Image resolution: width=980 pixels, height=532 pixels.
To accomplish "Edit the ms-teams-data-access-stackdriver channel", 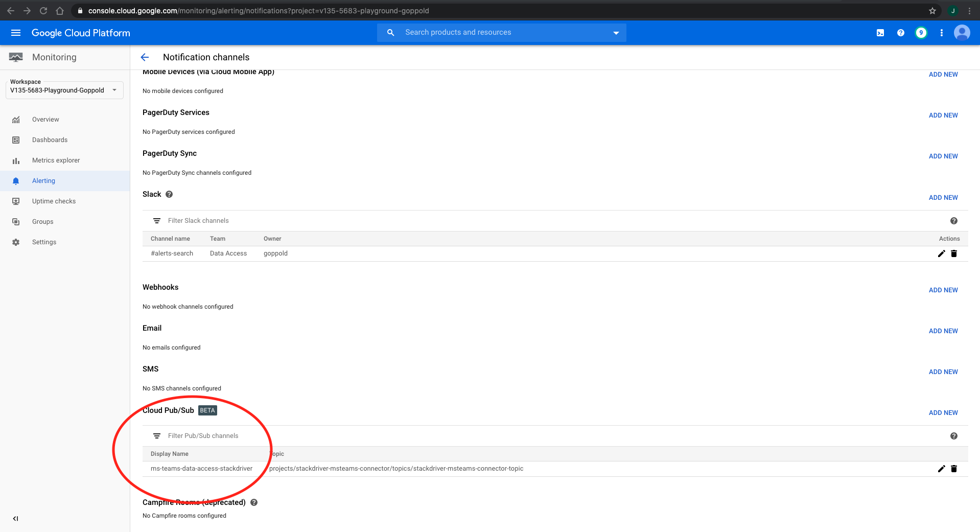I will [x=942, y=469].
